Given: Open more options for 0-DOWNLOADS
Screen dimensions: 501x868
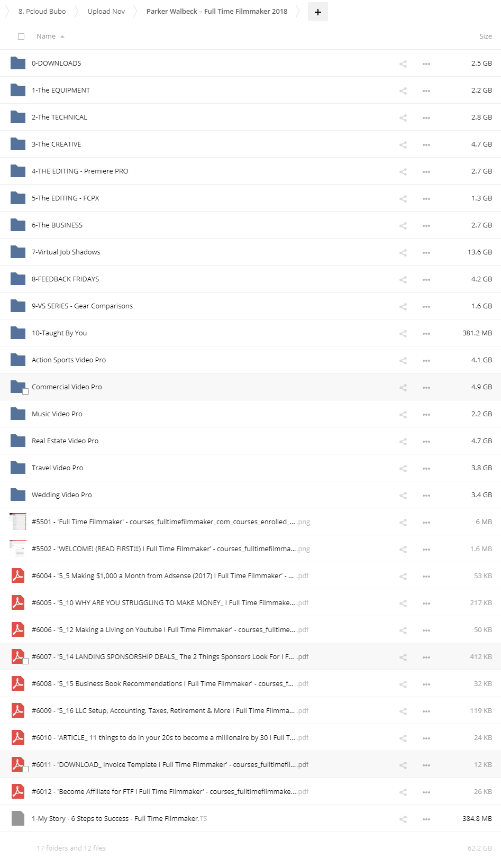Looking at the screenshot, I should click(x=426, y=64).
